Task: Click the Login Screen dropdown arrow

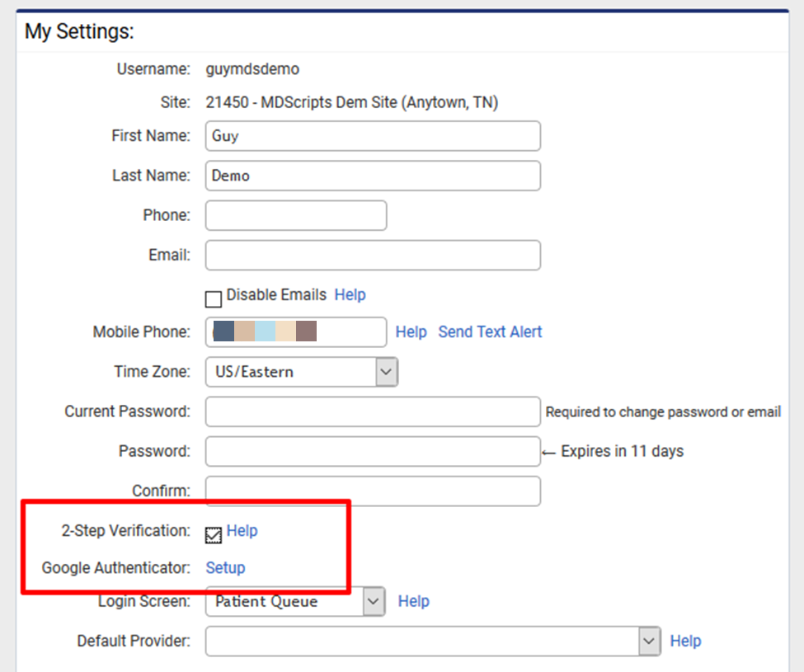Action: [375, 601]
